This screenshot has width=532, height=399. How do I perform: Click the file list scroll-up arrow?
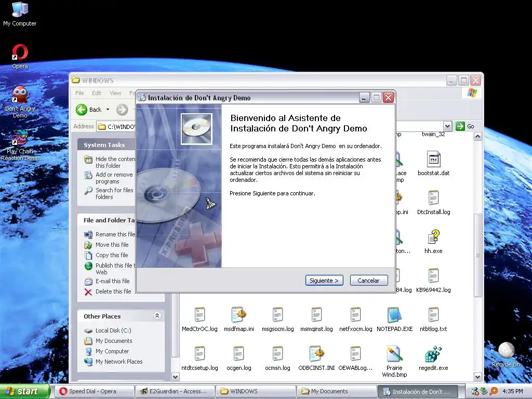478,137
